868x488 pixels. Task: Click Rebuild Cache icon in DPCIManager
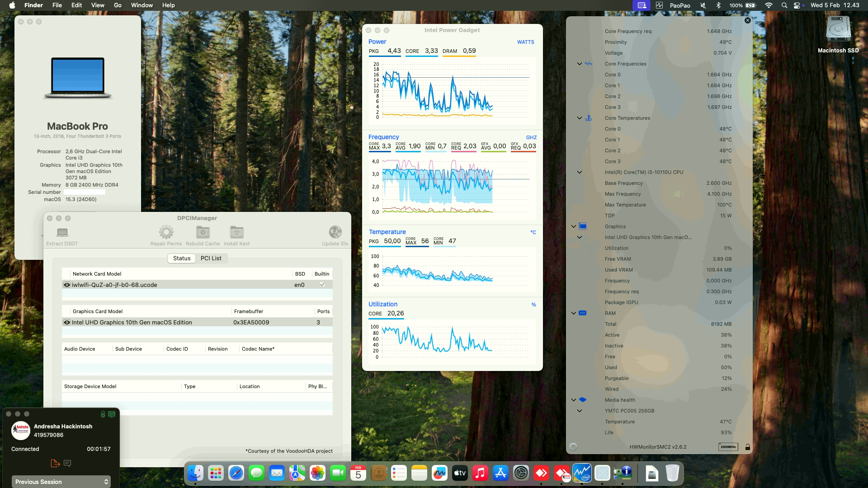pyautogui.click(x=203, y=232)
